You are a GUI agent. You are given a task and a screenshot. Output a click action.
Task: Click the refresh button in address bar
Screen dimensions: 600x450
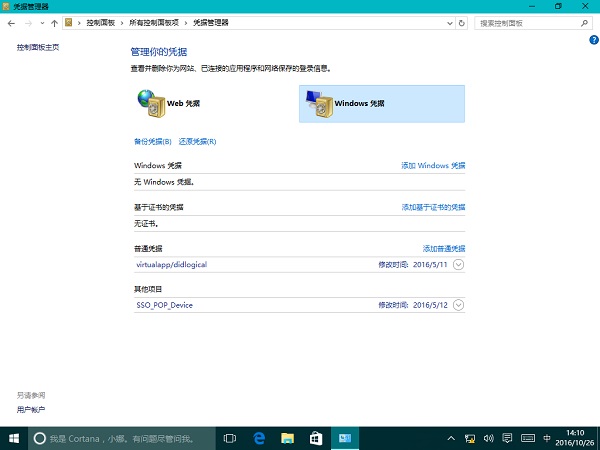(x=461, y=22)
